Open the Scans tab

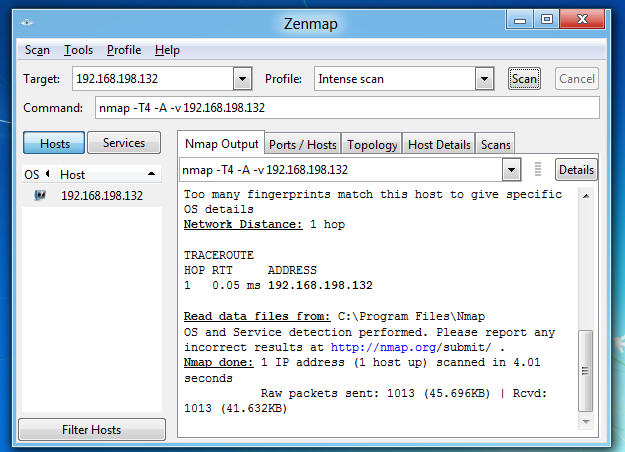pos(495,145)
